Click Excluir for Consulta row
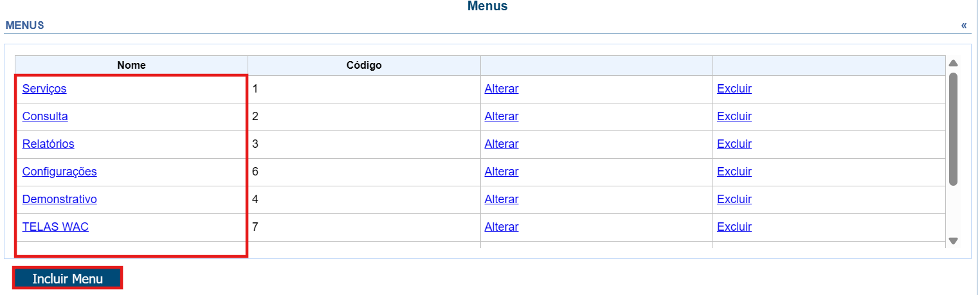Viewport: 980px width, 295px height. pyautogui.click(x=734, y=116)
